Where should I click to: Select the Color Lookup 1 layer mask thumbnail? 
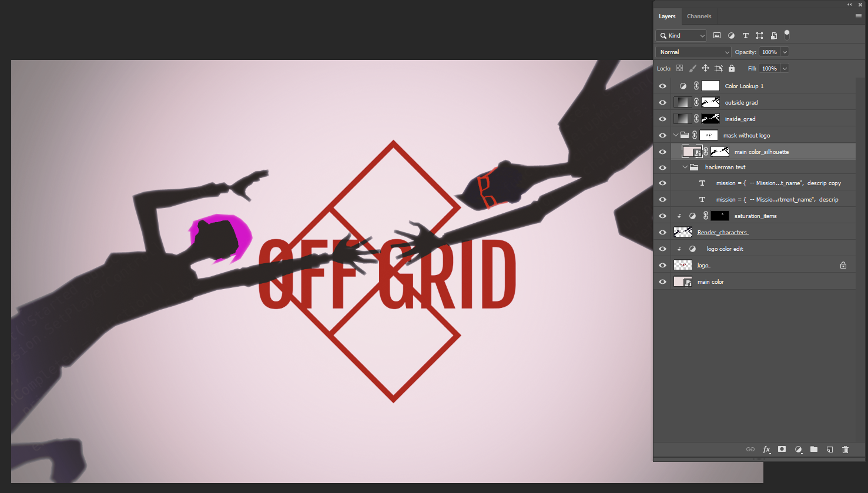tap(711, 86)
